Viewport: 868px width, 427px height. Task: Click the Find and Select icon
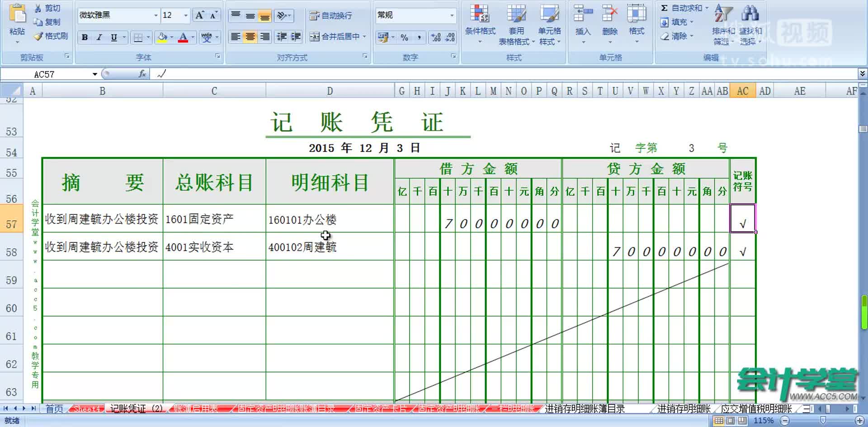(x=750, y=25)
